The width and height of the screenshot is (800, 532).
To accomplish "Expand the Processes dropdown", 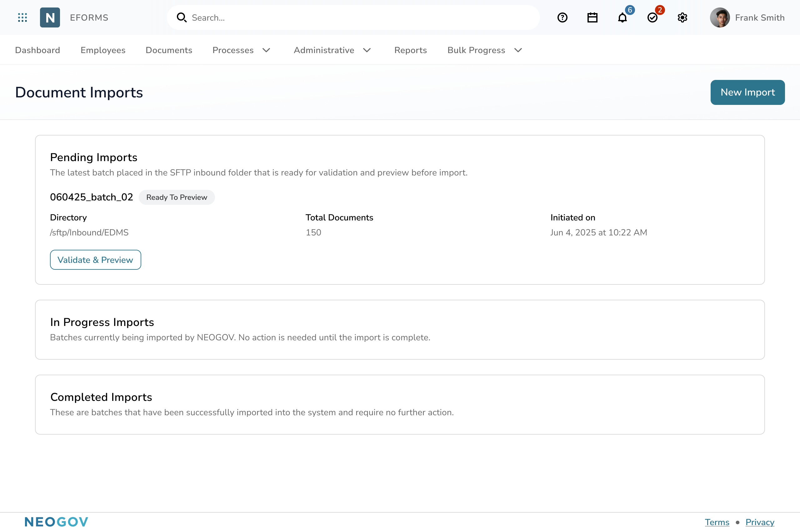I will [241, 50].
